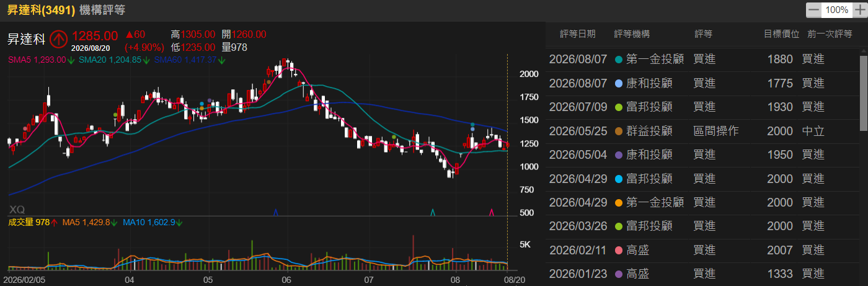
Task: Sort by 評等機構 column header
Action: coord(632,34)
